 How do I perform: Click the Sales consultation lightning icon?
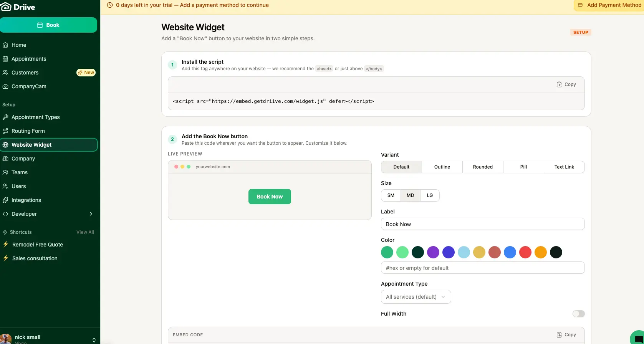(6, 258)
